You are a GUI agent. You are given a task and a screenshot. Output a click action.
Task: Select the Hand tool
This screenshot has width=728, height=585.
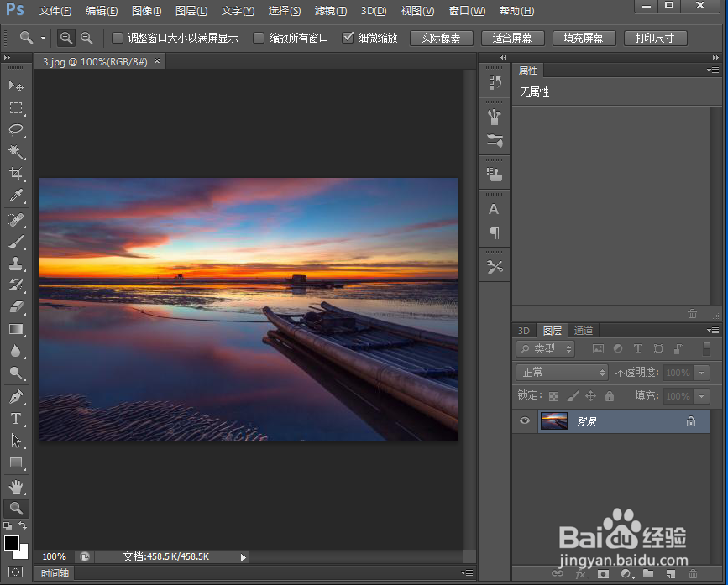(16, 487)
